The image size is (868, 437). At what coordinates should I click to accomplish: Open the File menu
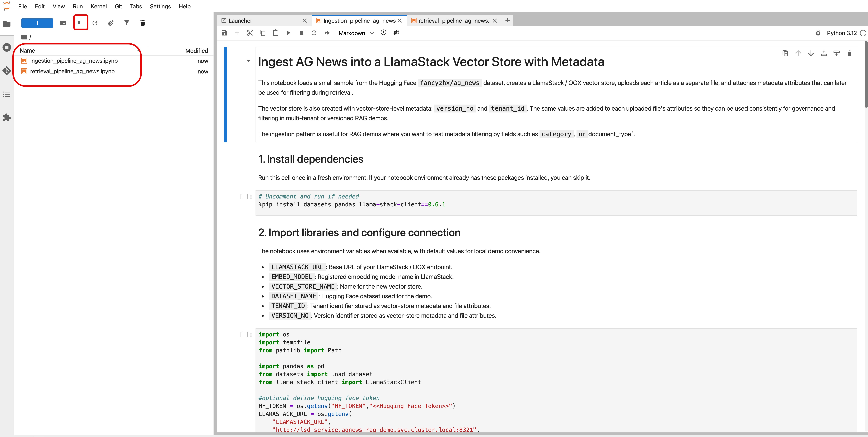23,6
